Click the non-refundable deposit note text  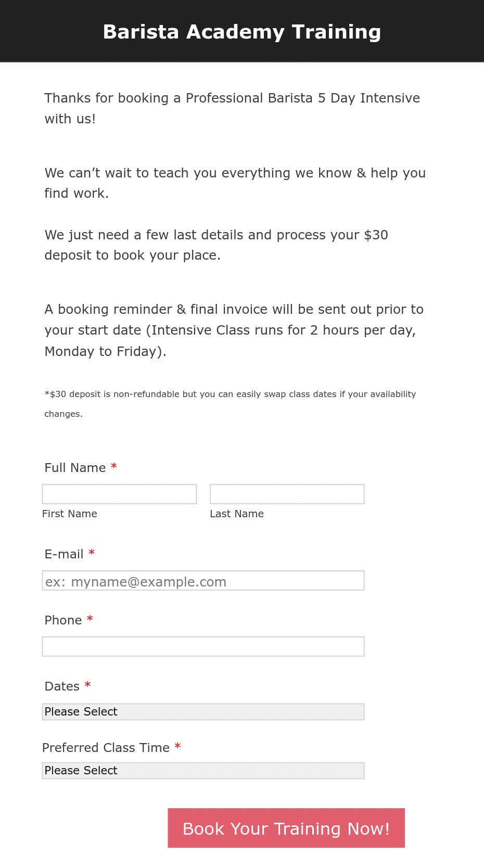click(x=230, y=404)
